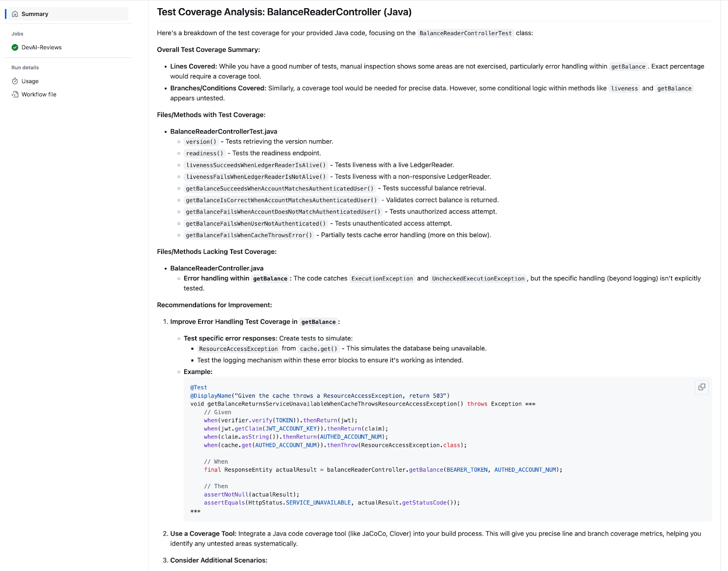This screenshot has height=571, width=728.
Task: Click the getBalanceFailsWhenCacheThrowsError() code tag
Action: pyautogui.click(x=249, y=235)
